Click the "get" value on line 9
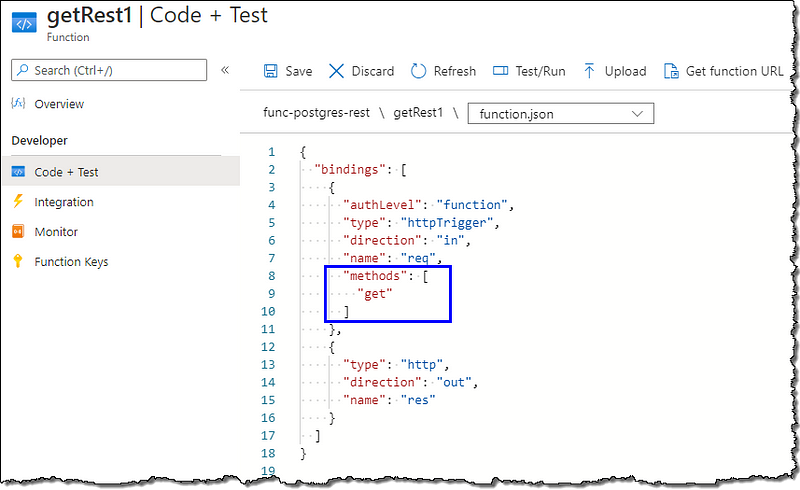Image resolution: width=800 pixels, height=490 pixels. coord(374,294)
